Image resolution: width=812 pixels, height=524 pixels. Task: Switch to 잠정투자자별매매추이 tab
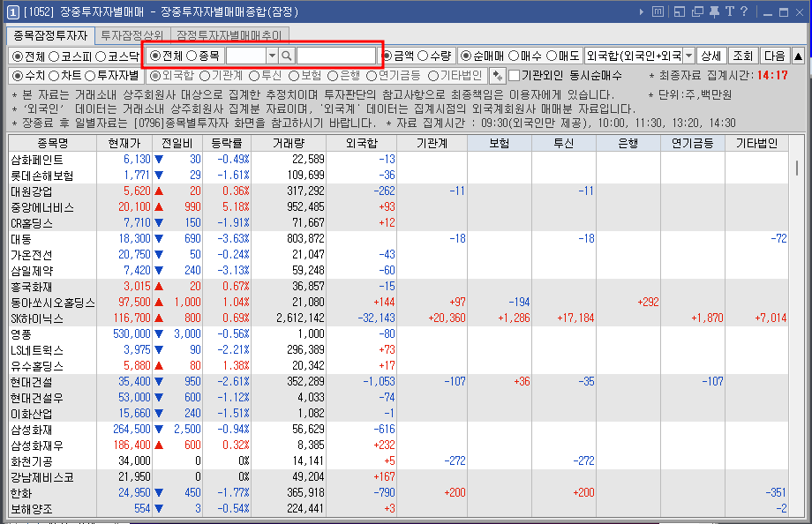pos(229,35)
